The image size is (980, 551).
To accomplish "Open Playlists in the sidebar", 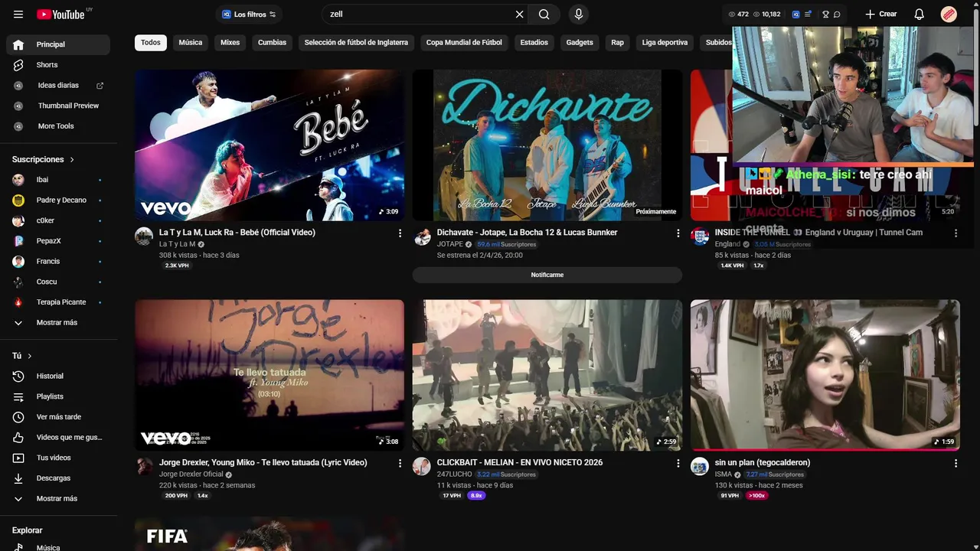I will coord(58,396).
